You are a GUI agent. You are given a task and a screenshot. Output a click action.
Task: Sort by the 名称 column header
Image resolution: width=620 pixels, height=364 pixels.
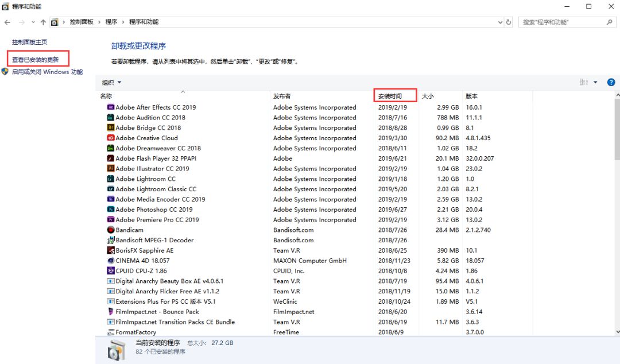106,96
